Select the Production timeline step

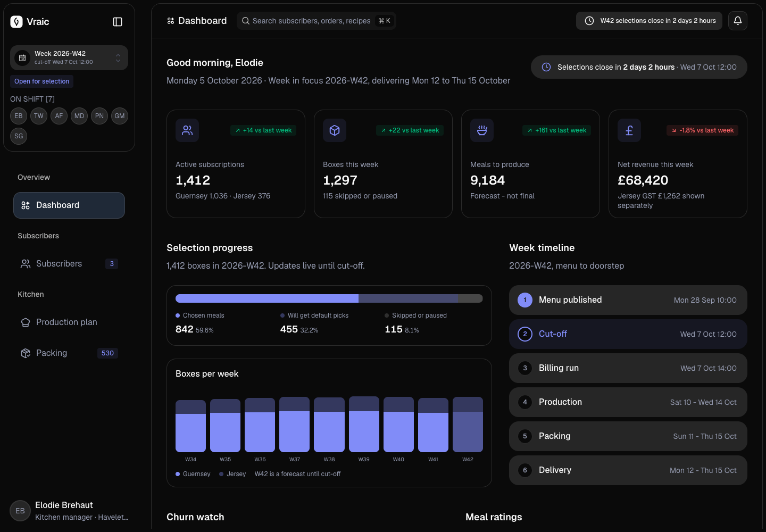click(x=628, y=402)
